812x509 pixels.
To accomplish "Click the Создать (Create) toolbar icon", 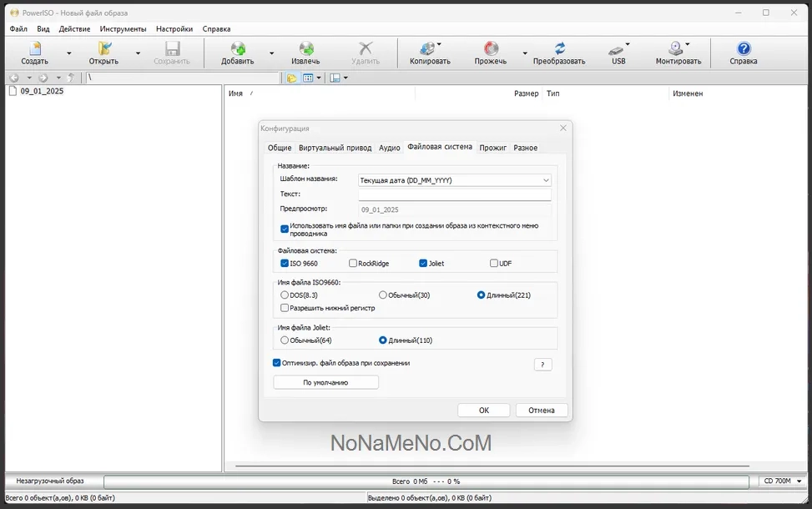I will point(34,49).
